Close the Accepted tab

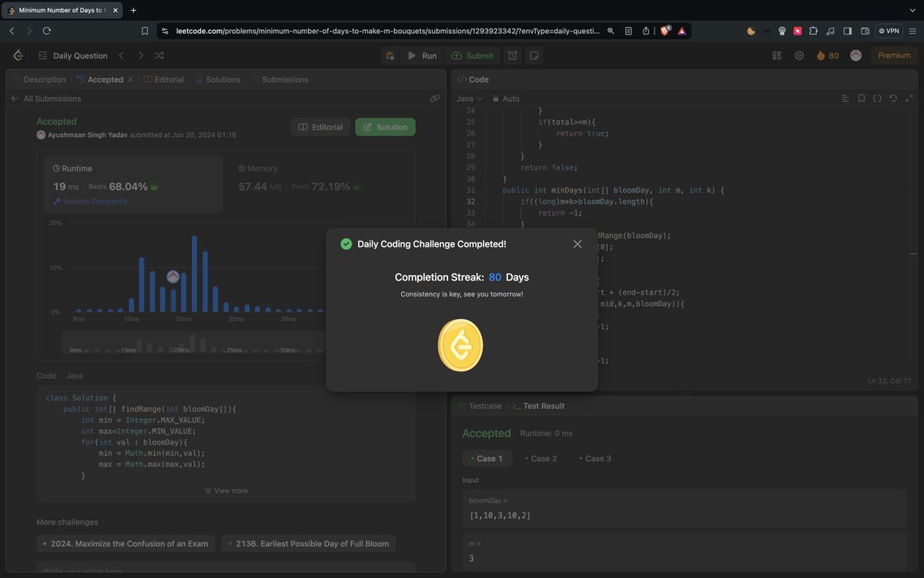130,79
